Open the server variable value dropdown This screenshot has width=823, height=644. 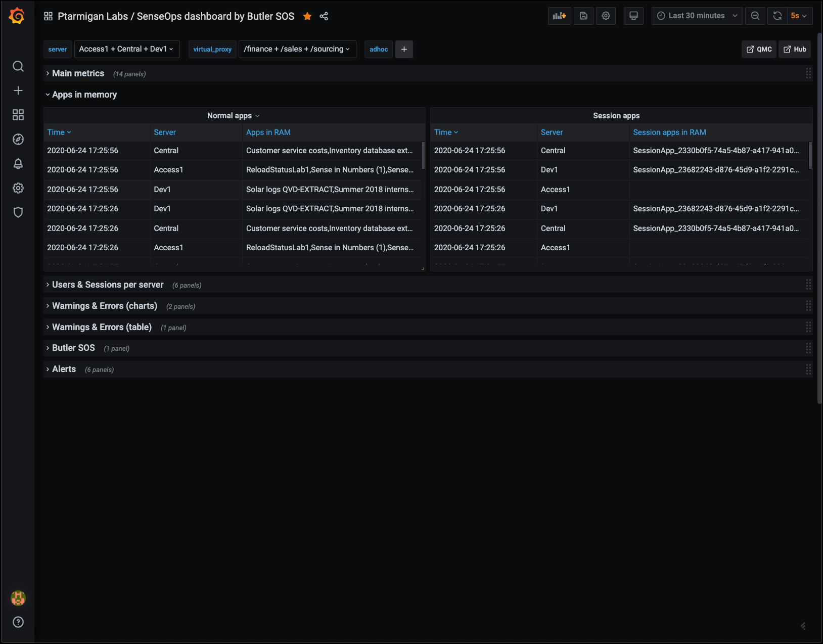[126, 49]
